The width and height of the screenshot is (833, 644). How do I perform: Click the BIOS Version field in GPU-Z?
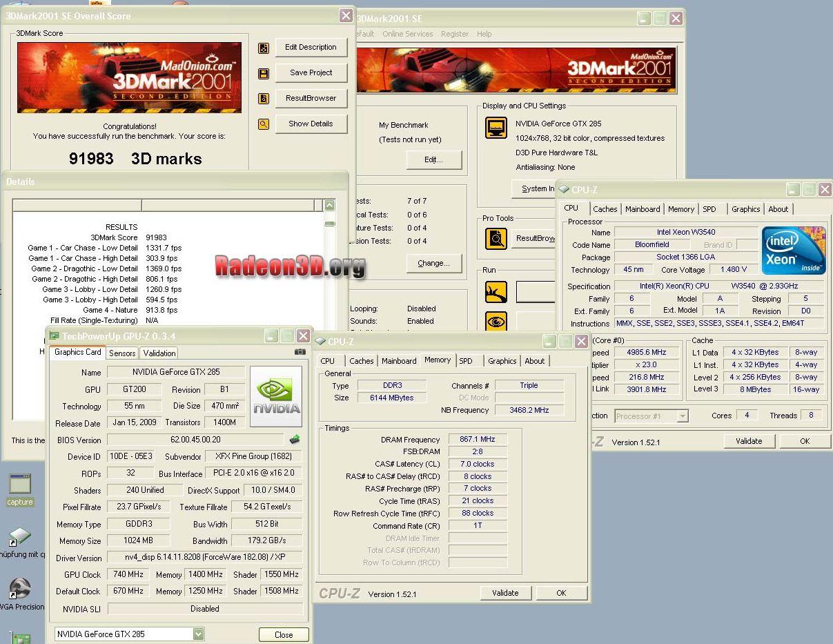pyautogui.click(x=196, y=440)
